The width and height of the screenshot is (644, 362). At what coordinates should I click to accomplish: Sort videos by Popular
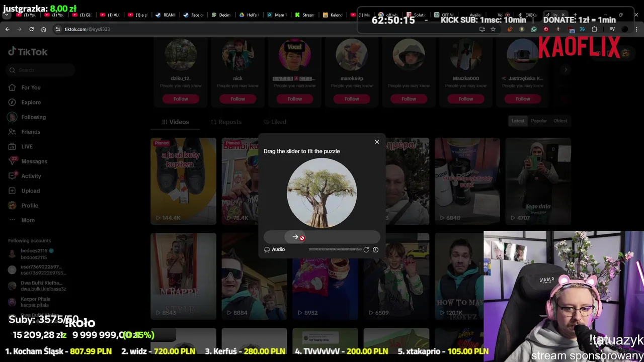[539, 121]
